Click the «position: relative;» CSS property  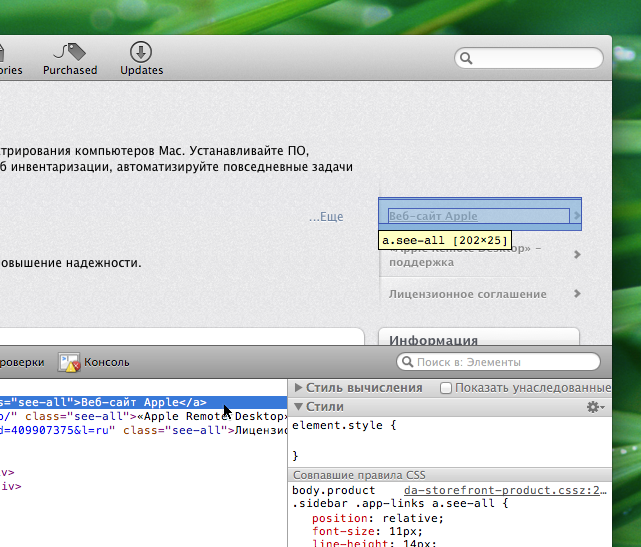coord(378,518)
